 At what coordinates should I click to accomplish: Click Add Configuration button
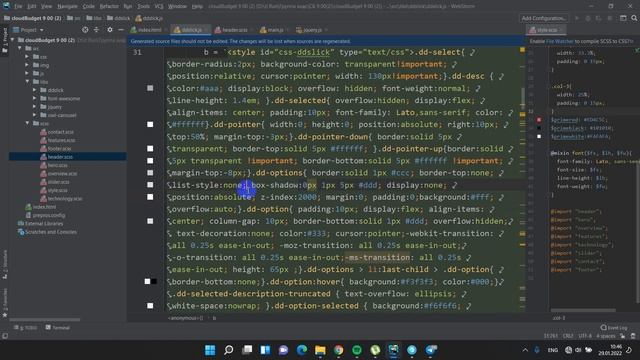[544, 18]
